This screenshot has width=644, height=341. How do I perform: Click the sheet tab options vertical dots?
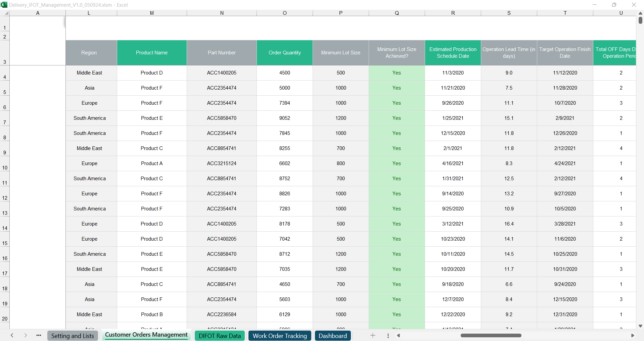coord(388,336)
